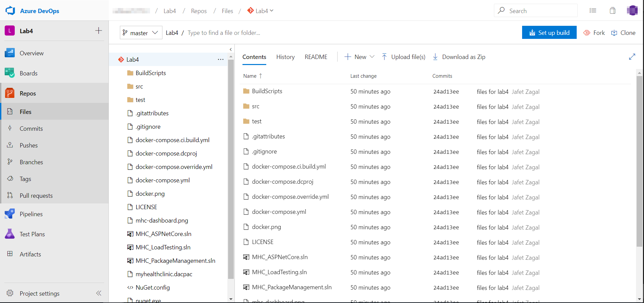This screenshot has height=303, width=644.
Task: Click the Fork button
Action: pyautogui.click(x=594, y=33)
